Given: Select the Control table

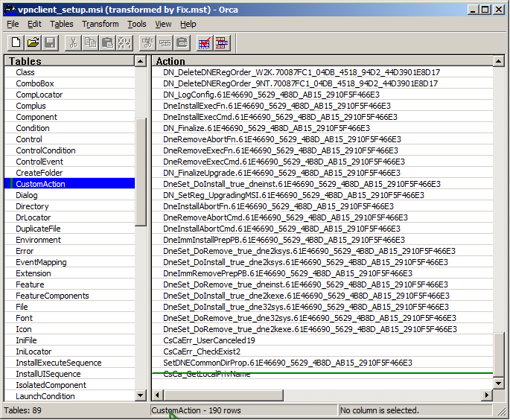Looking at the screenshot, I should 69,139.
